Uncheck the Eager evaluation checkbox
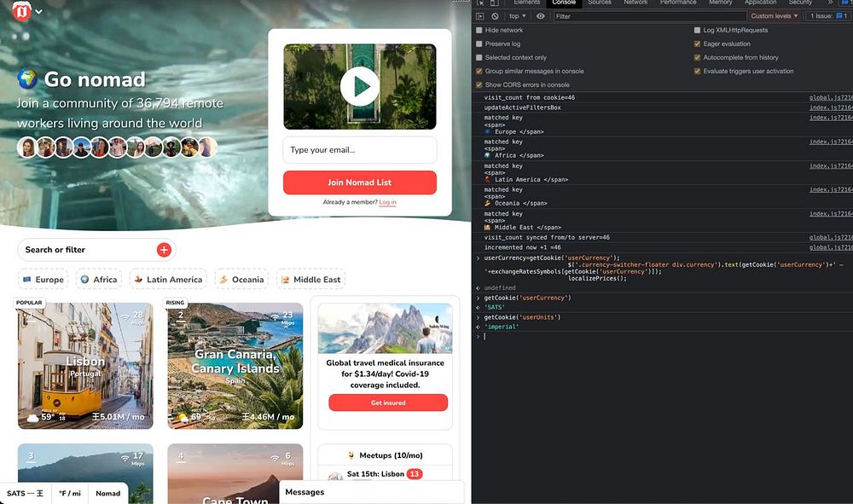 pyautogui.click(x=697, y=44)
